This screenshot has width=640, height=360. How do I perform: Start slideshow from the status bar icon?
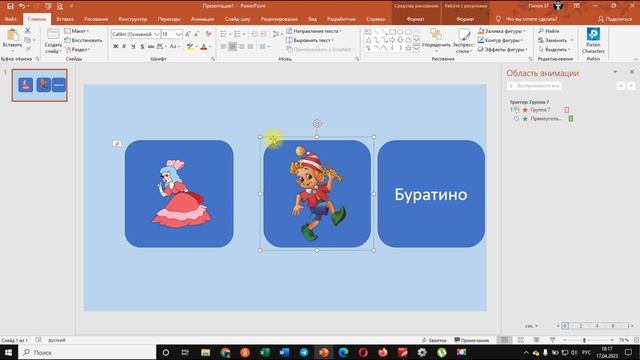(x=552, y=340)
